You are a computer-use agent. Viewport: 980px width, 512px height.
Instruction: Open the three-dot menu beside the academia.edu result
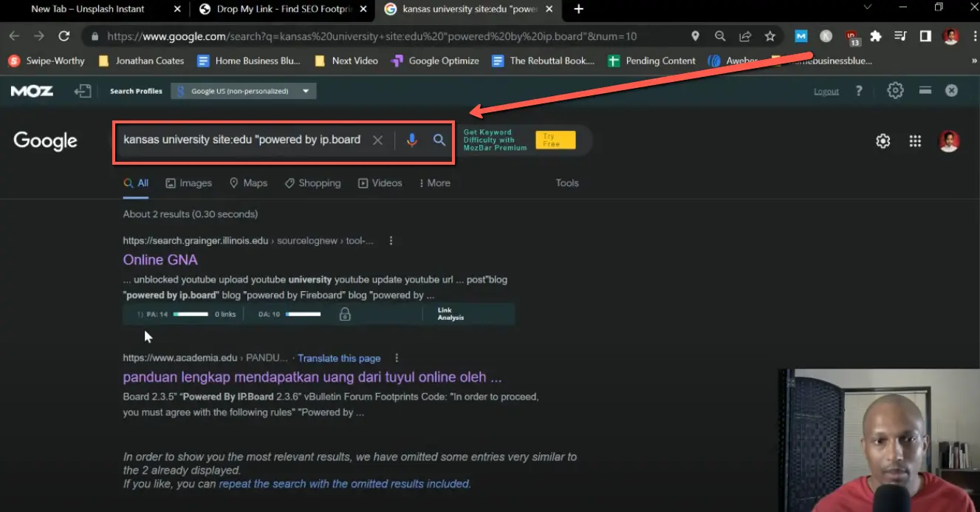tap(397, 358)
